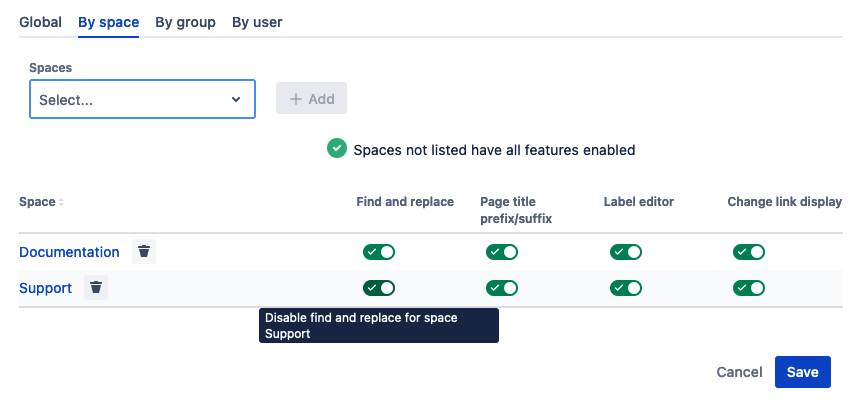Image resolution: width=862 pixels, height=407 pixels.
Task: Disable Change link display for Support
Action: pyautogui.click(x=749, y=288)
